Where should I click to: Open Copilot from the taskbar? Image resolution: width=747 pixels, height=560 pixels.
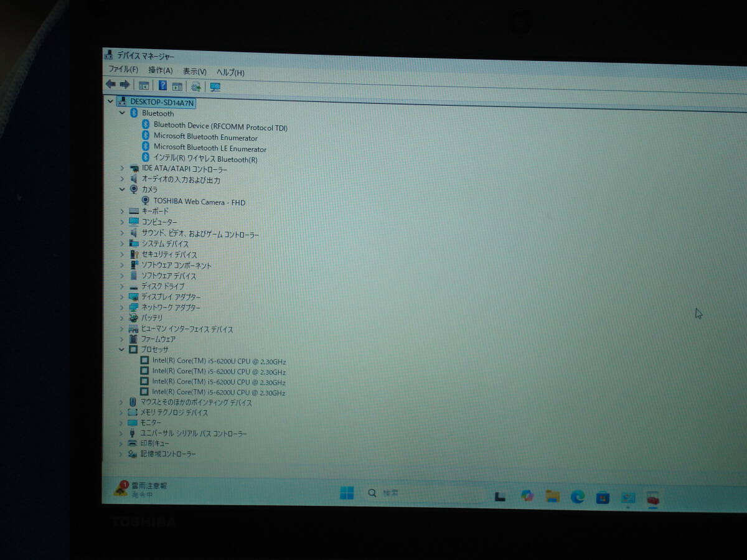[527, 495]
